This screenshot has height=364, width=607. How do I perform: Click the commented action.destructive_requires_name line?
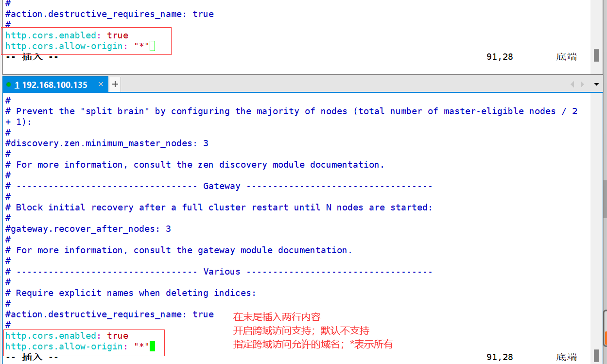coord(109,314)
